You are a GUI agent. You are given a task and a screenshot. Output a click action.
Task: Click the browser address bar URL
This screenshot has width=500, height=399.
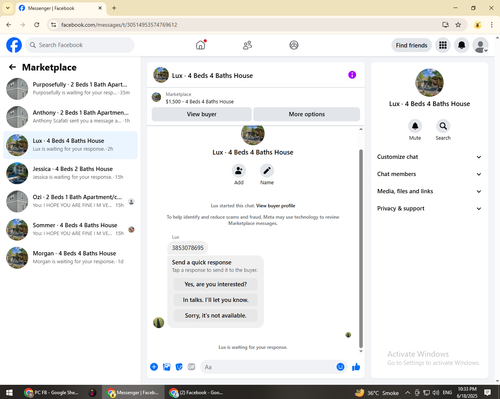(119, 25)
